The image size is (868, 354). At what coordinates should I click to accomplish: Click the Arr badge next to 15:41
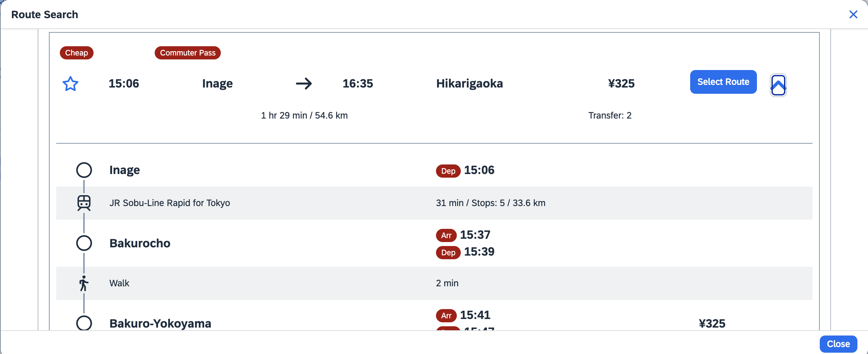pyautogui.click(x=446, y=315)
